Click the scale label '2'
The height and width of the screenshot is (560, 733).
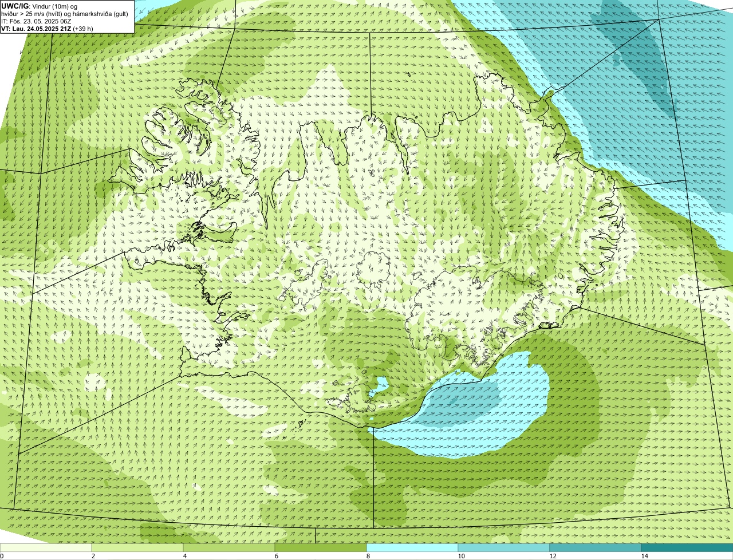pos(93,556)
